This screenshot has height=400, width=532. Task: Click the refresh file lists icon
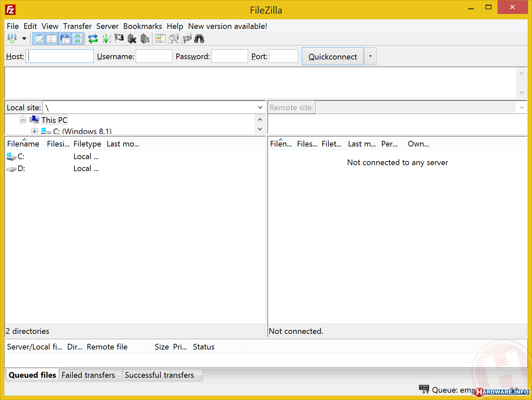93,39
